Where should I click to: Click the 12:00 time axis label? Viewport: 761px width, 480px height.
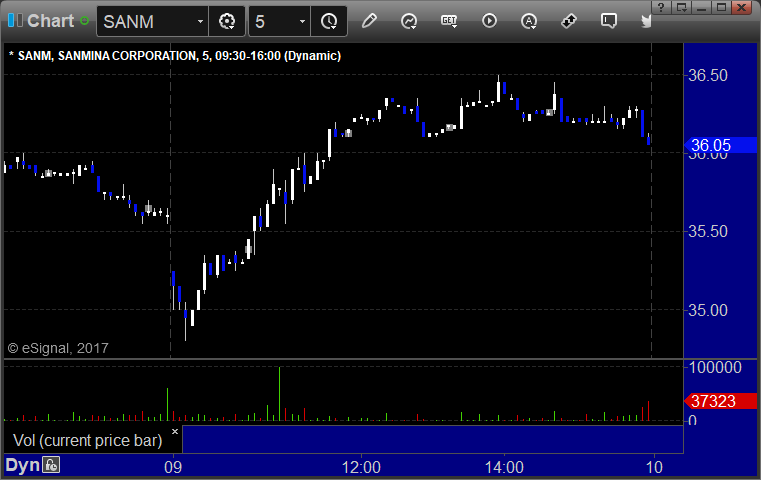[x=361, y=467]
